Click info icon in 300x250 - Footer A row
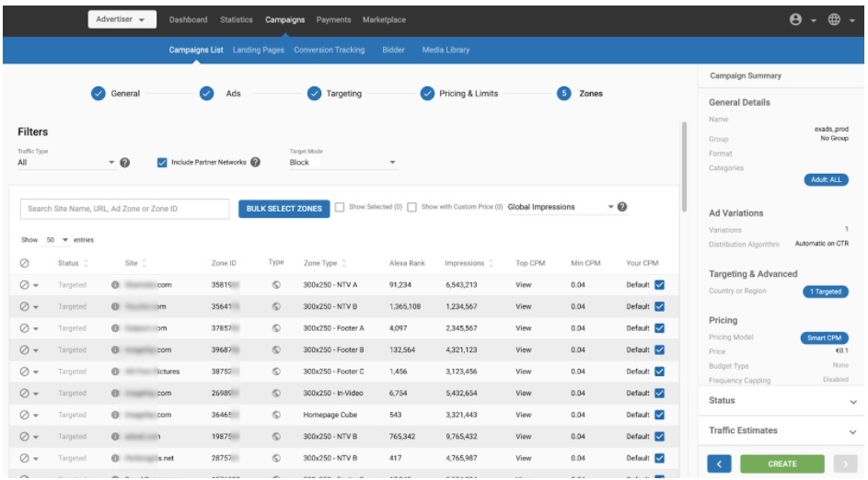The width and height of the screenshot is (868, 480). (115, 328)
